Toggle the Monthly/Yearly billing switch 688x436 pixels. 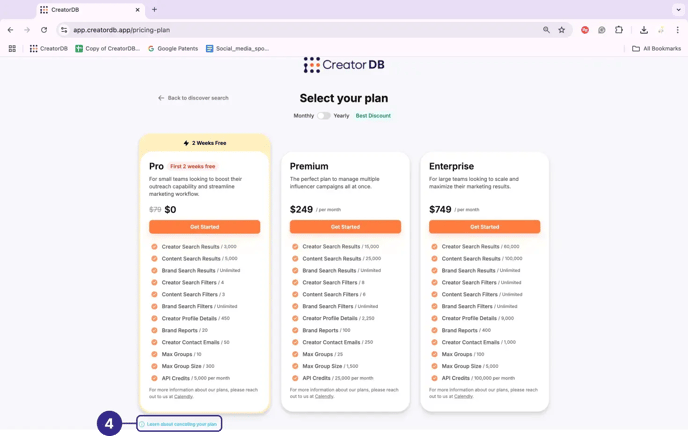[x=324, y=116]
